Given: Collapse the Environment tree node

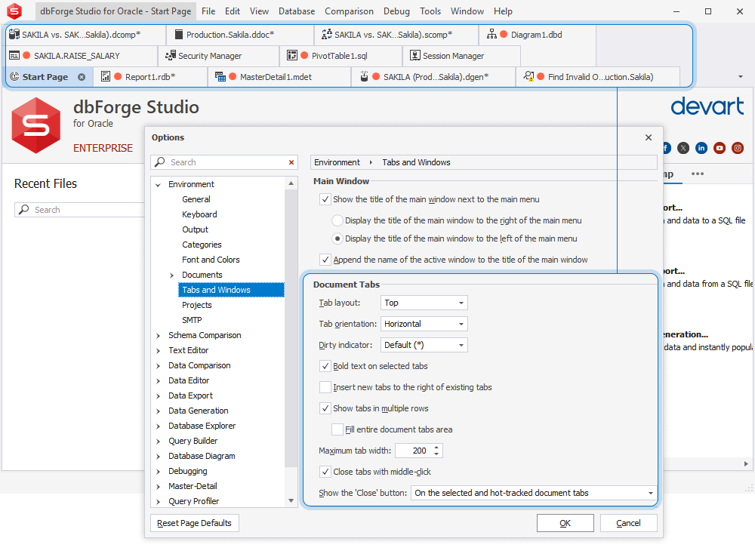Looking at the screenshot, I should pos(158,184).
